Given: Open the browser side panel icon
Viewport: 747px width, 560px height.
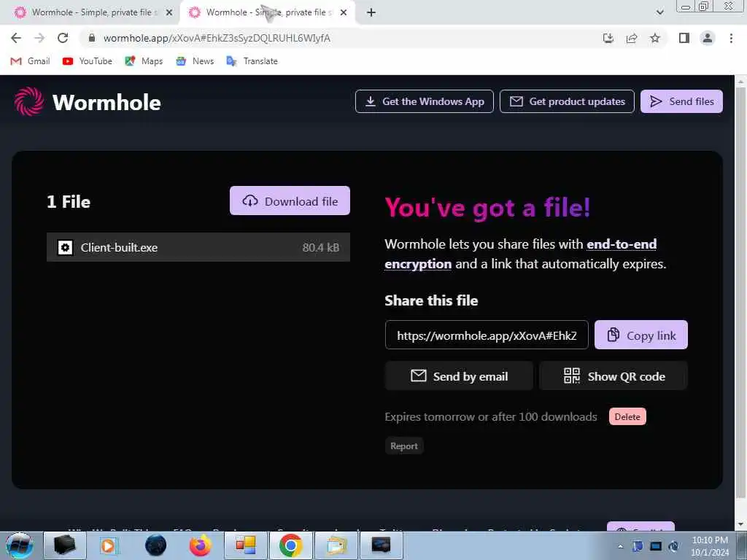Looking at the screenshot, I should click(684, 38).
